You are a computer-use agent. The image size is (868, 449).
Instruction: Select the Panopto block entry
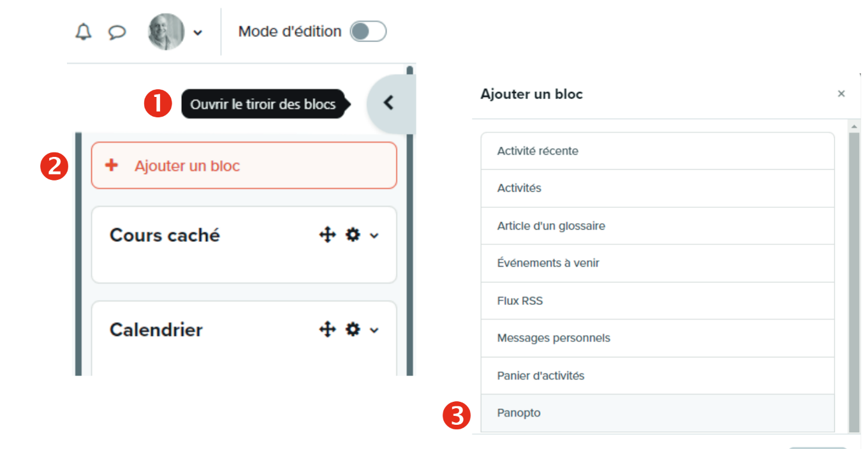[657, 413]
